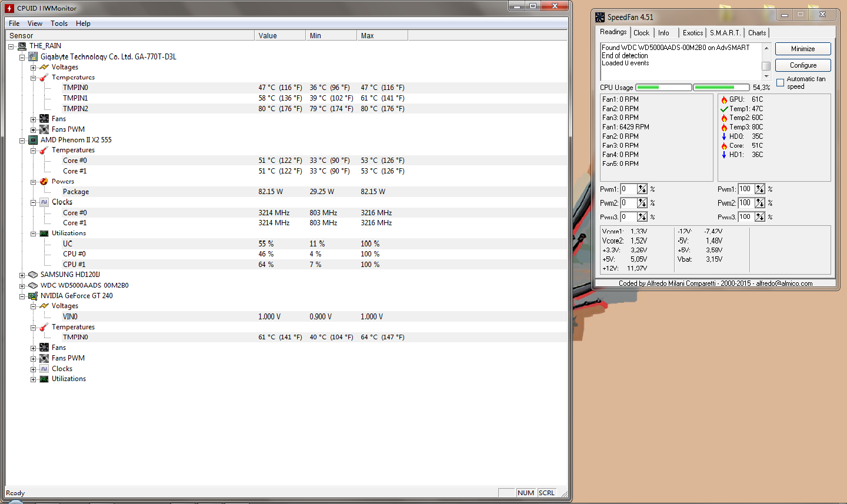Click the motherboard icon beside Gigabyte Technology
The height and width of the screenshot is (504, 847).
pyautogui.click(x=33, y=57)
